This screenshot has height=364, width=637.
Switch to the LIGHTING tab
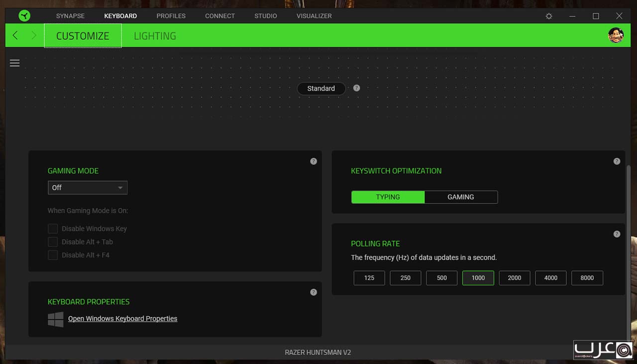tap(155, 36)
